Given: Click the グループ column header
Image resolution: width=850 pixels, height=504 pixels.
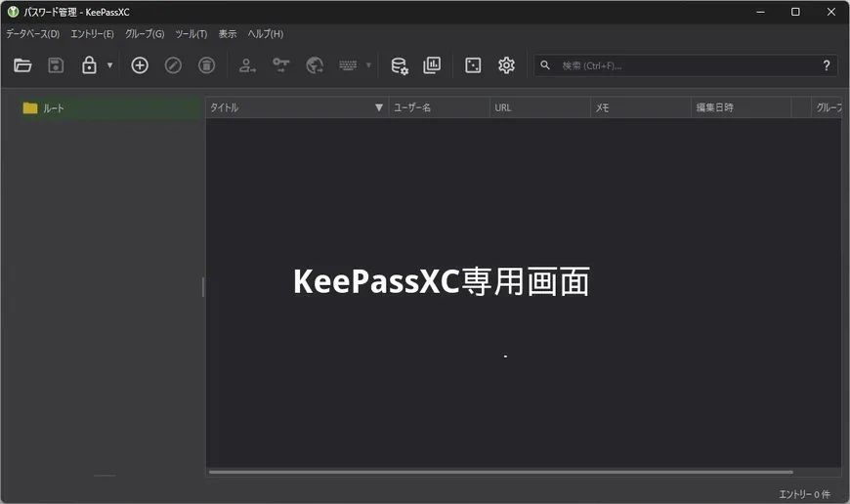Looking at the screenshot, I should tap(828, 107).
